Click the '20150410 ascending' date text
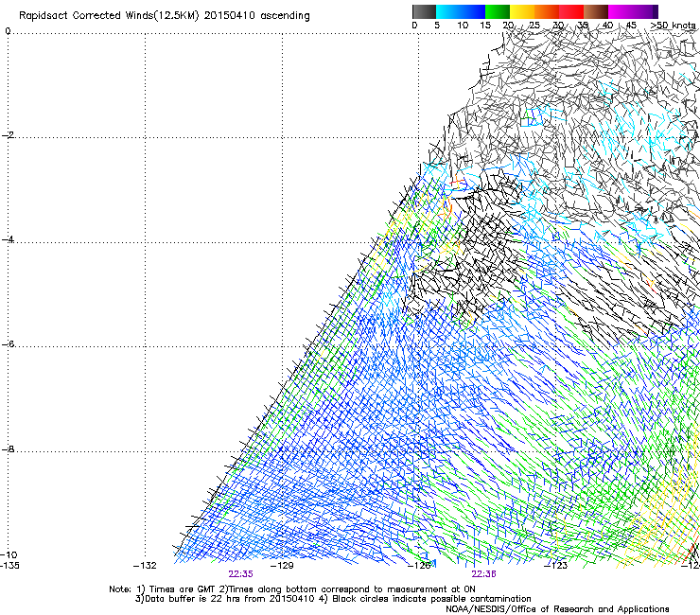 tap(257, 16)
